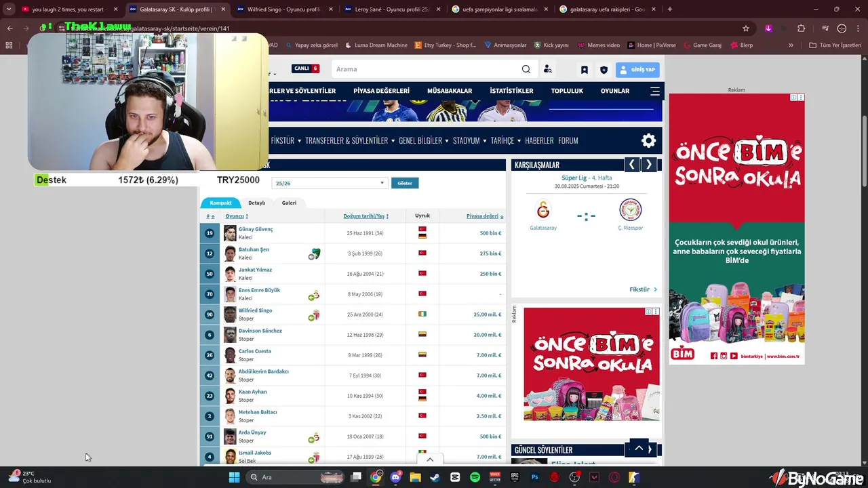Open Photoshop from the taskbar
Image resolution: width=868 pixels, height=488 pixels.
pos(534,477)
